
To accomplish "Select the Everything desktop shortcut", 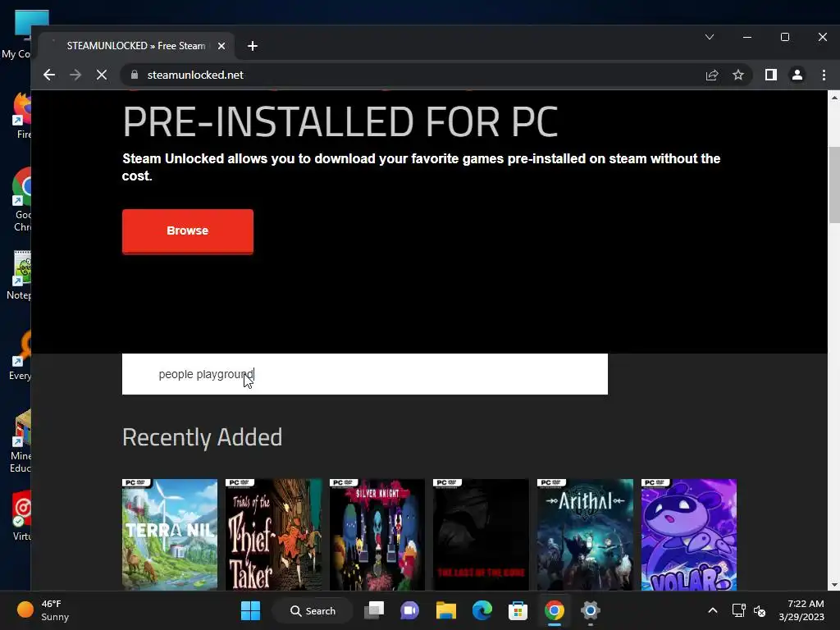I will pyautogui.click(x=21, y=356).
